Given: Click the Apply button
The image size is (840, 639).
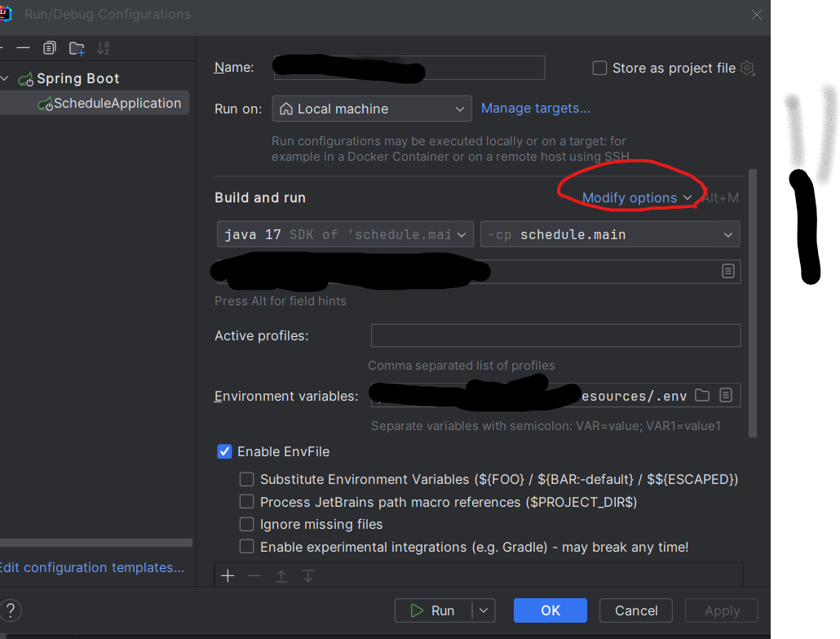Looking at the screenshot, I should [x=722, y=610].
